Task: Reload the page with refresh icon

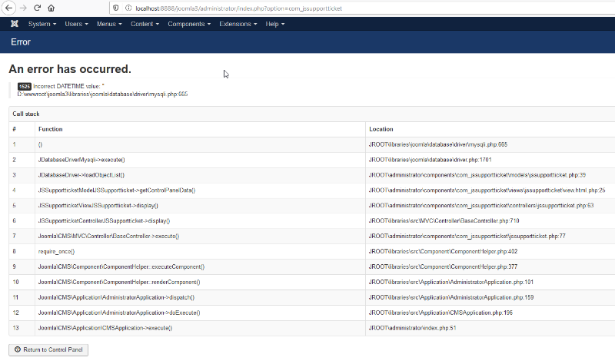Action: coord(37,8)
